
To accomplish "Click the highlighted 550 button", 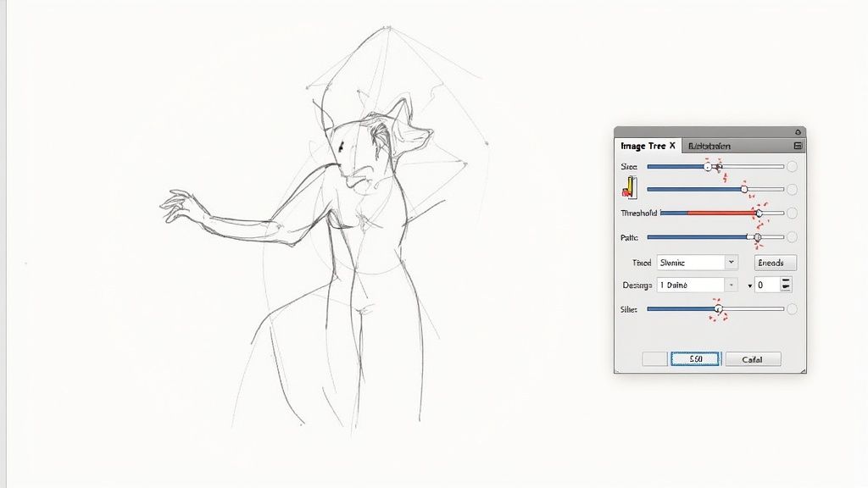I will point(696,359).
